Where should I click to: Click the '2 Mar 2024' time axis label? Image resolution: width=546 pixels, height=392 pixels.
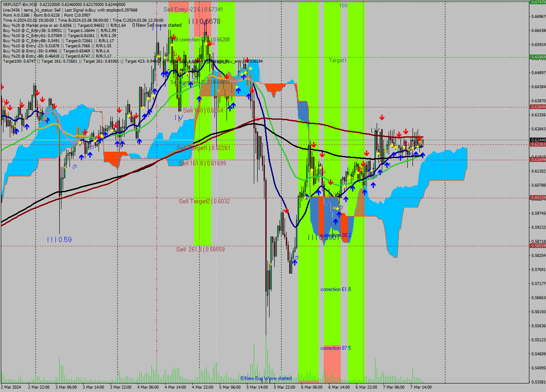[12, 387]
